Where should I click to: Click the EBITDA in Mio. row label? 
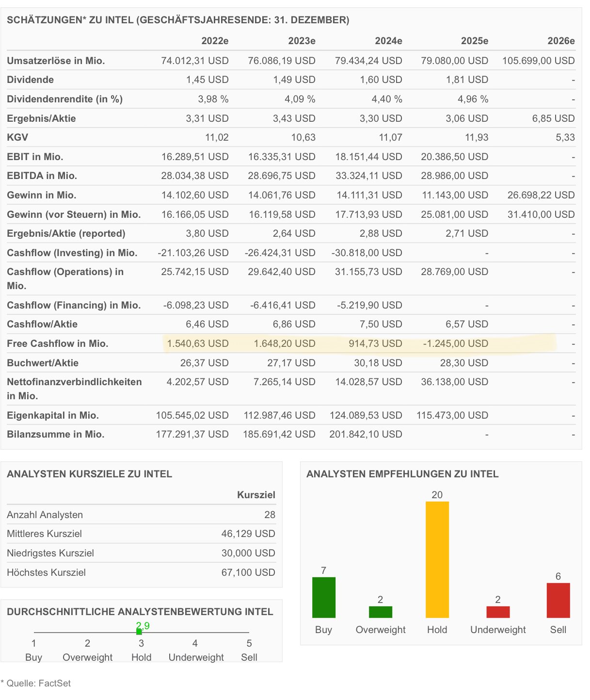[42, 176]
